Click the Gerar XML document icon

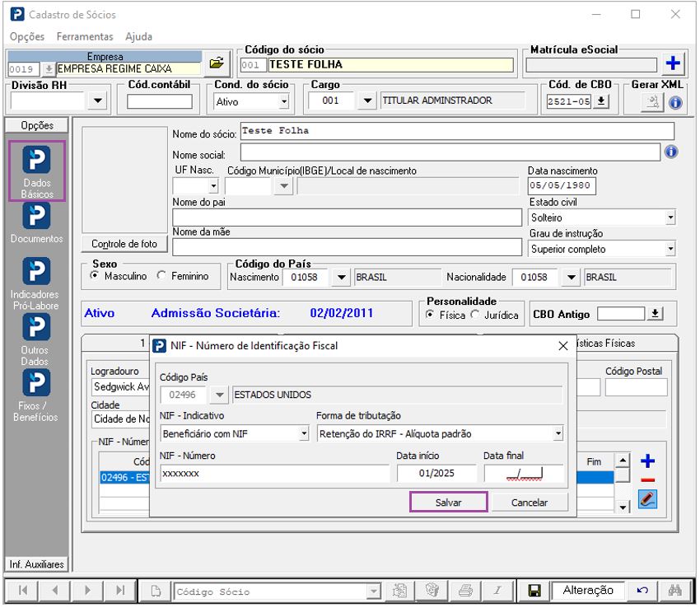652,102
